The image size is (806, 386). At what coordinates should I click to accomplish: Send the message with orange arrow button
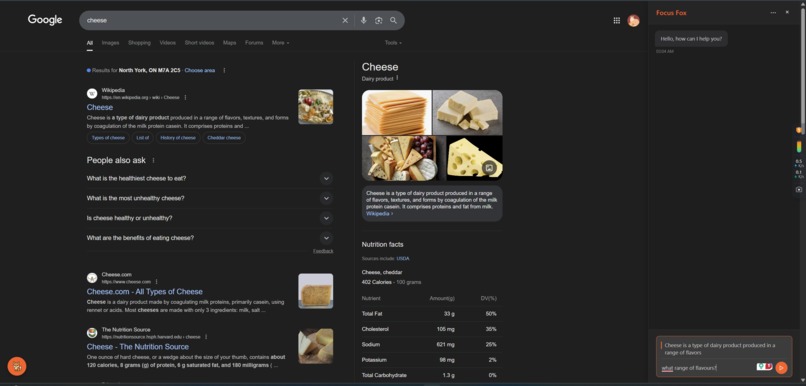(781, 367)
